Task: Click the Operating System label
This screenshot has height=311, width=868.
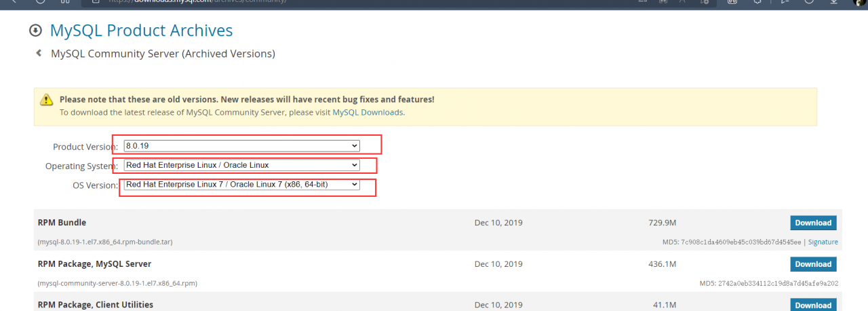Action: (81, 166)
